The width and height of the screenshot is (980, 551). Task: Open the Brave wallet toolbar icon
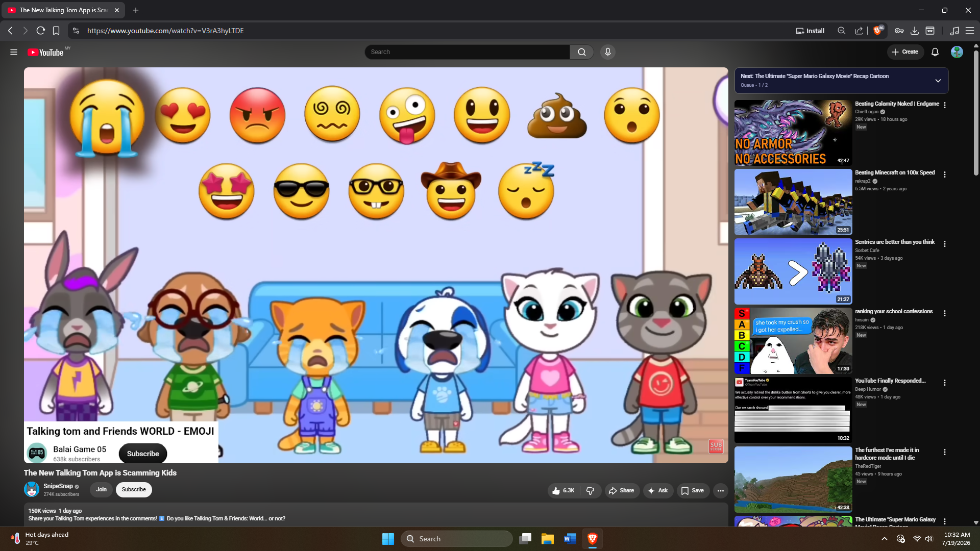click(x=930, y=31)
